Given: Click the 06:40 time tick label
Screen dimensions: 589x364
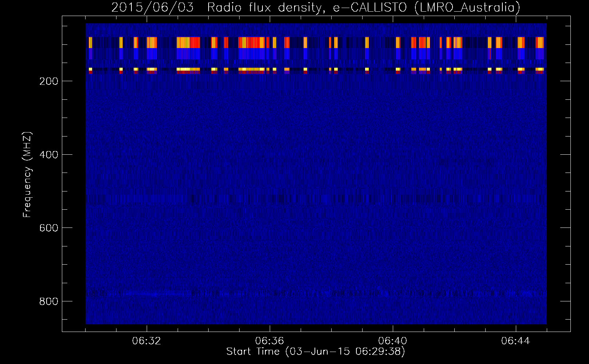Looking at the screenshot, I should (393, 341).
